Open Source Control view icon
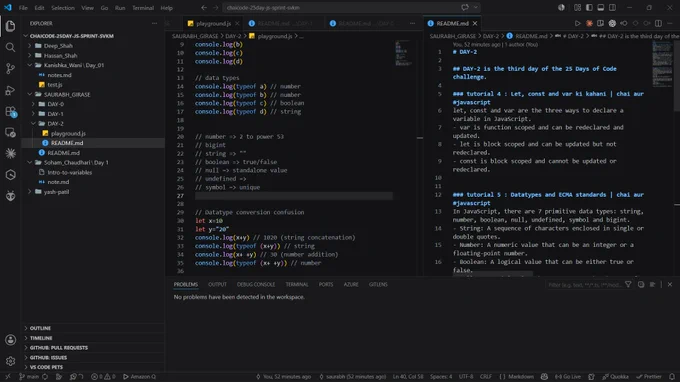The width and height of the screenshot is (680, 382). [10, 69]
